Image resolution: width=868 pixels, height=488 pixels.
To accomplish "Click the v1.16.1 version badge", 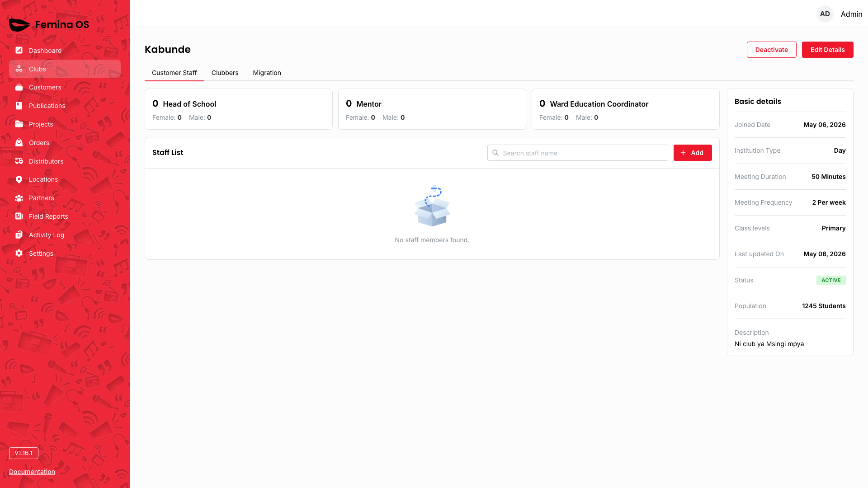I will coord(24,453).
